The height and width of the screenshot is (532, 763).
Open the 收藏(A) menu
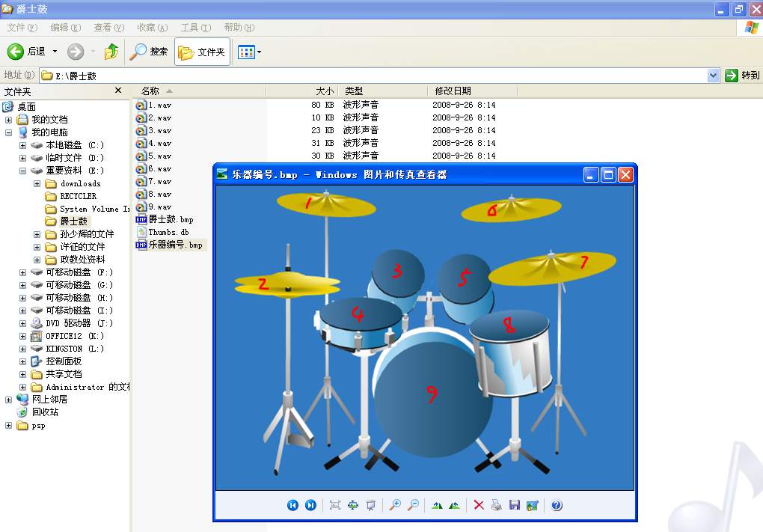pyautogui.click(x=152, y=28)
